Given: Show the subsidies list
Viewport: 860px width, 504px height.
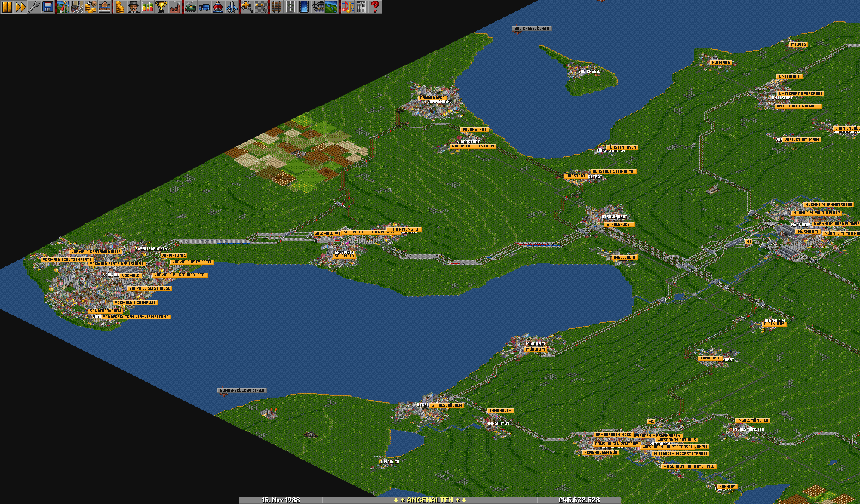Looking at the screenshot, I should pos(91,7).
